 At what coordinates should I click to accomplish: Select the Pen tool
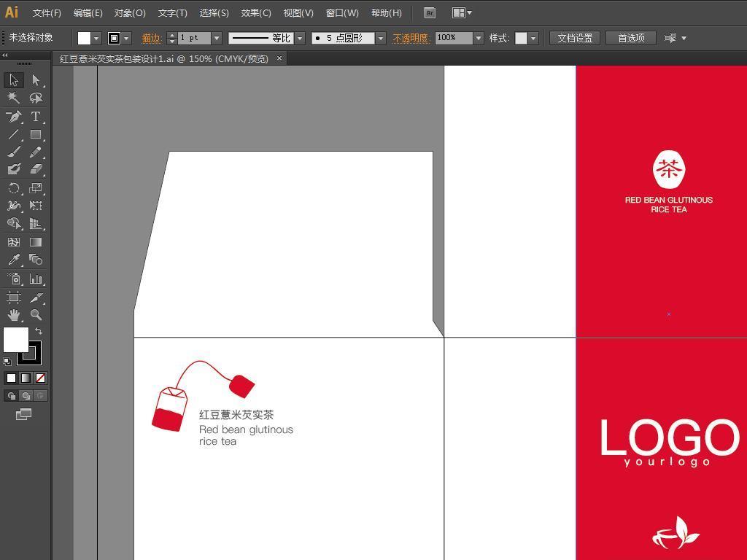(x=14, y=117)
